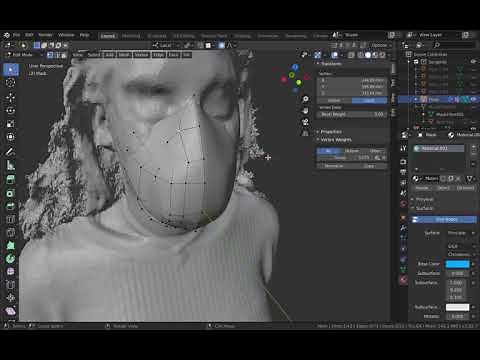Select the Knife tool
480x360 pixels.
tap(11, 232)
